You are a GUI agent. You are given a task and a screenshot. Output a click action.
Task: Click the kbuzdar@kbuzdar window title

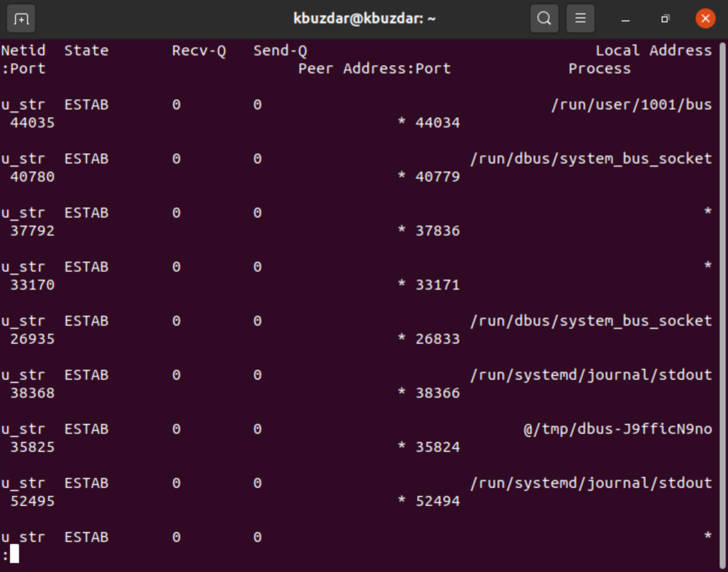point(364,19)
